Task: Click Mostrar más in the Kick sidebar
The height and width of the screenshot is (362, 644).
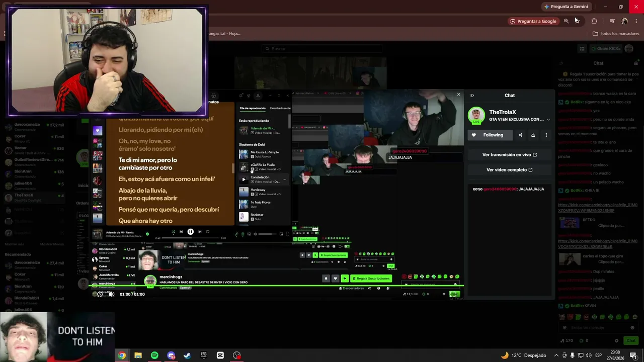Action: click(15, 244)
